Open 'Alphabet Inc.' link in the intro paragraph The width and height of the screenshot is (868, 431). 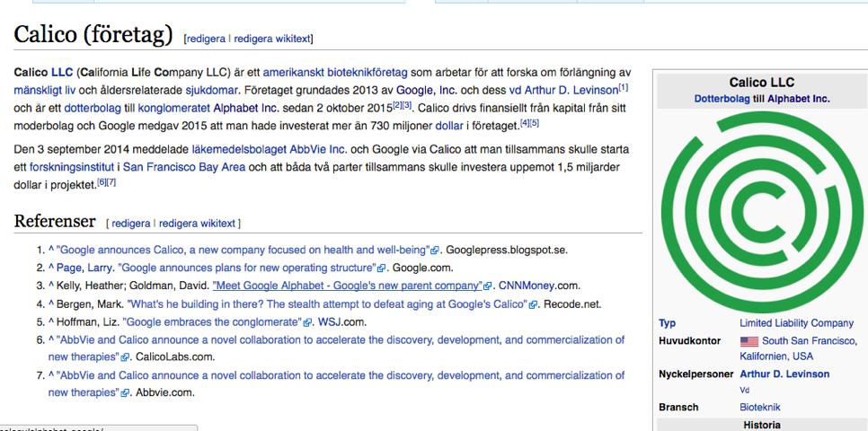tap(246, 108)
